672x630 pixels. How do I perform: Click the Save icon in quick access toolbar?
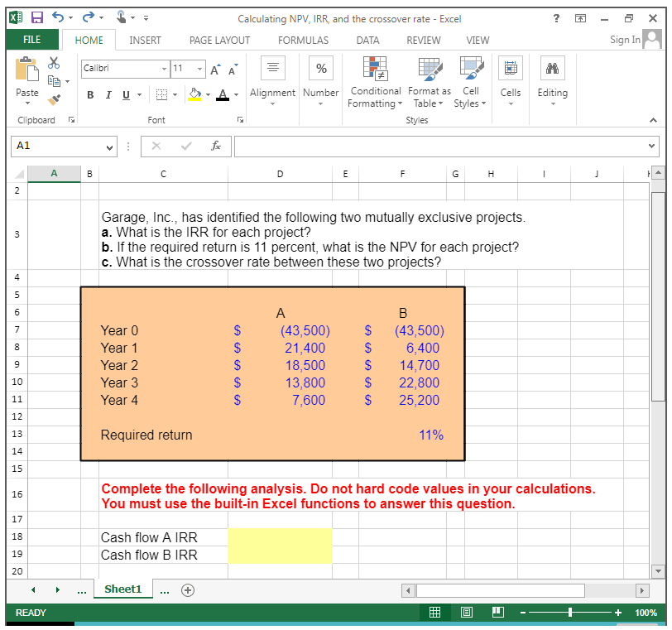[x=36, y=18]
